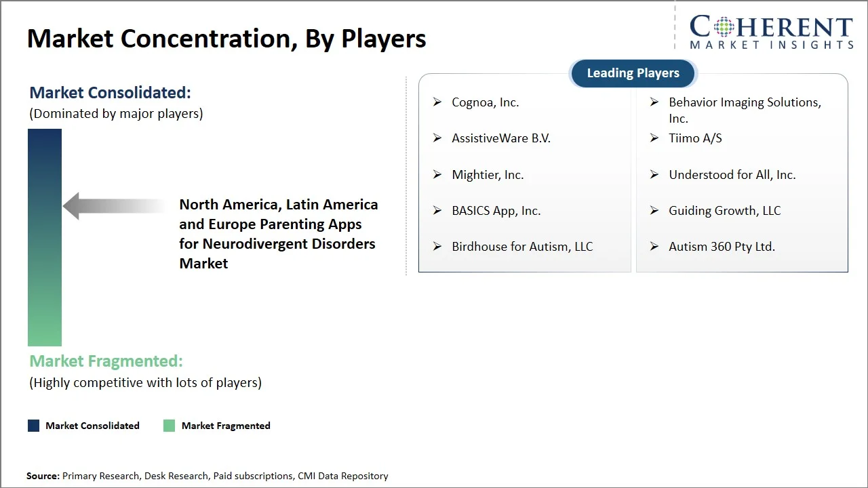The height and width of the screenshot is (488, 868).
Task: Click the arrow bullet beside Cognoa, Inc.
Action: (437, 102)
